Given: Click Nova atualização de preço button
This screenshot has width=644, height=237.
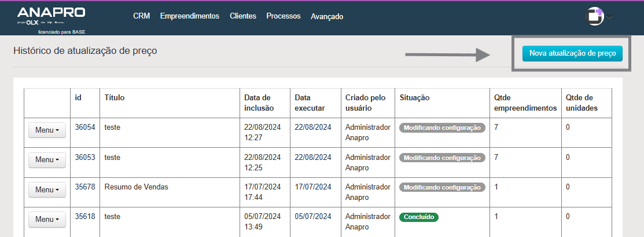Looking at the screenshot, I should click(572, 53).
